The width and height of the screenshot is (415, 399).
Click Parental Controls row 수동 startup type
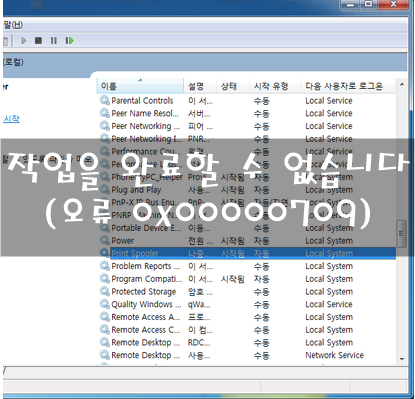pos(261,101)
